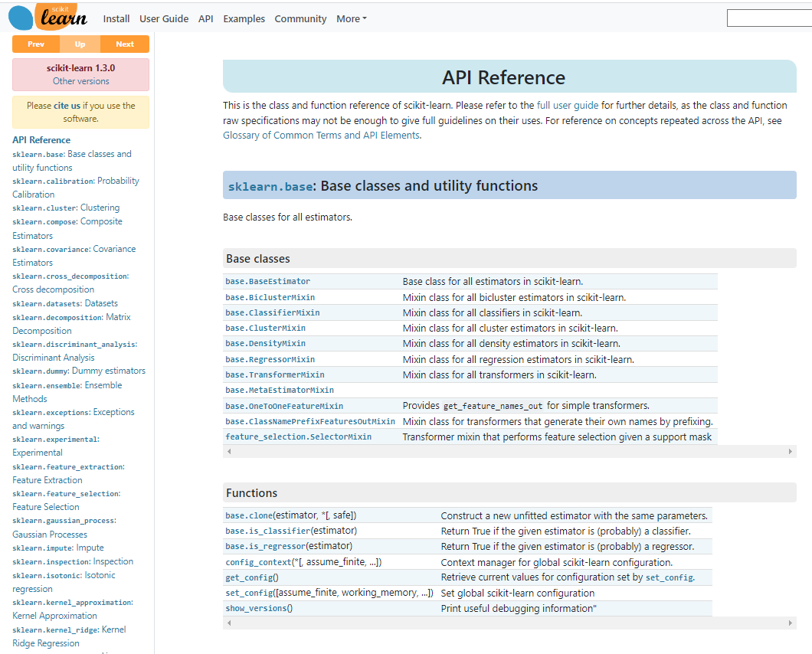Click set_config link in get_config description
This screenshot has width=812, height=654.
click(x=669, y=577)
